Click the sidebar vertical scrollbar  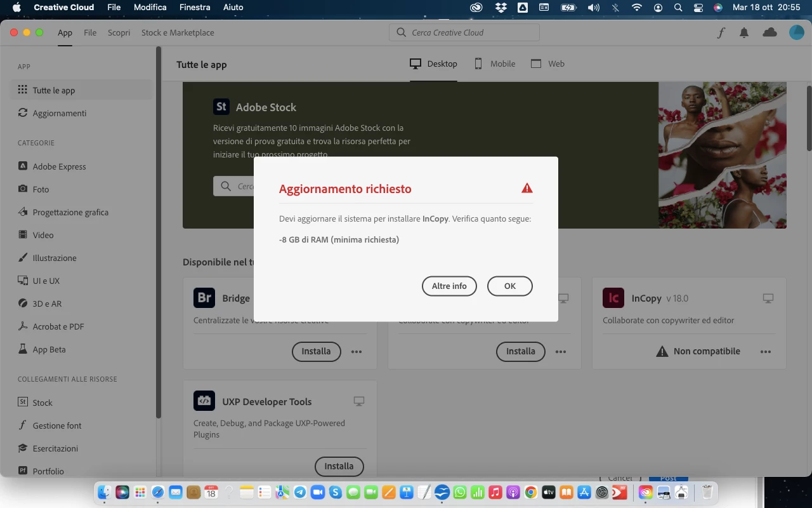(159, 233)
